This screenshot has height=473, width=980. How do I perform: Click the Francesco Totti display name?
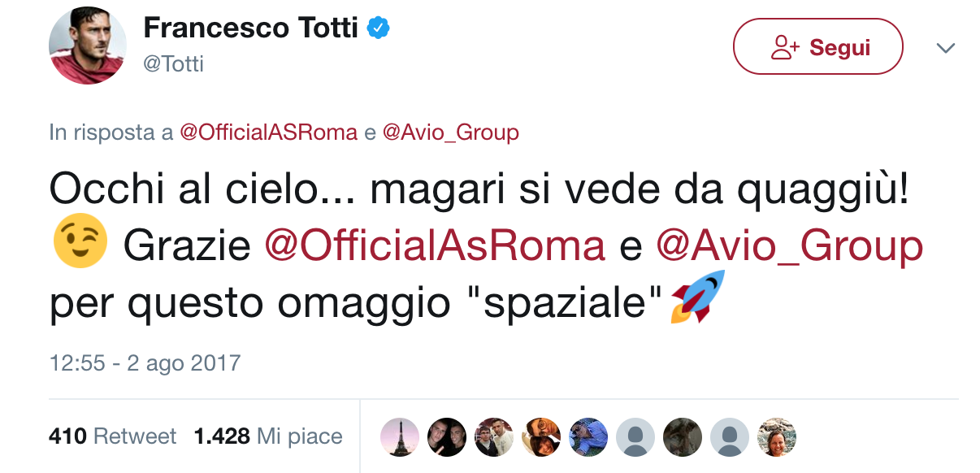click(x=250, y=28)
